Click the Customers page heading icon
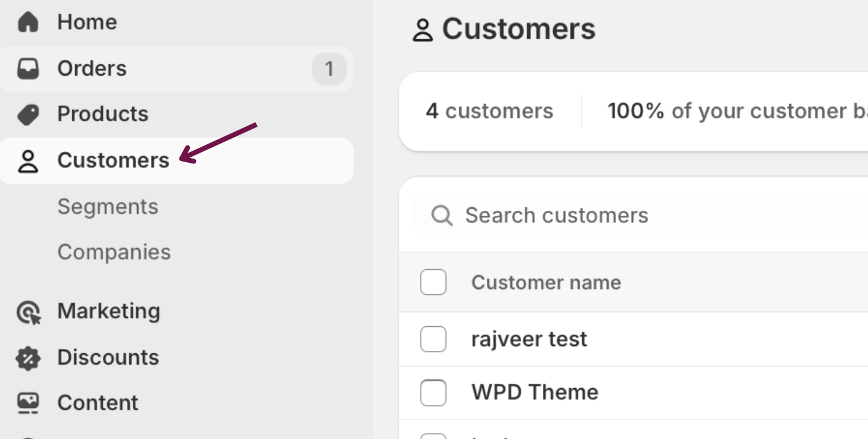The height and width of the screenshot is (441, 868). tap(423, 31)
